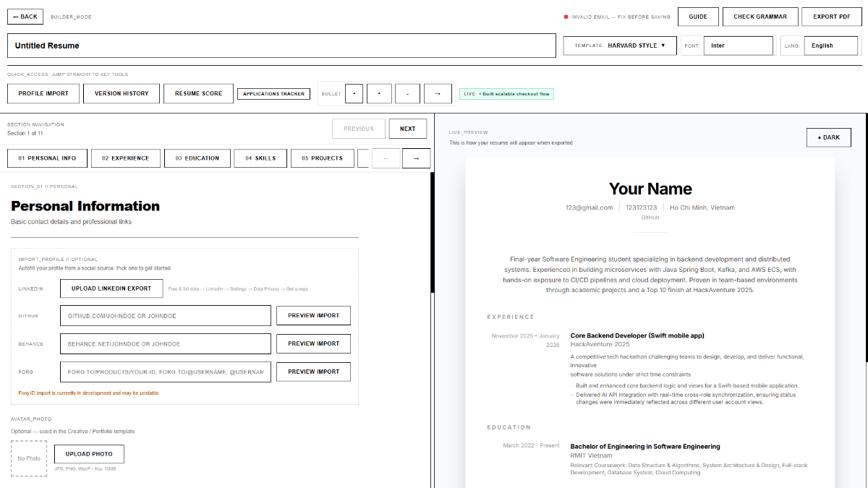This screenshot has width=868, height=488.
Task: Click the Your Name heading in the preview
Action: click(650, 189)
